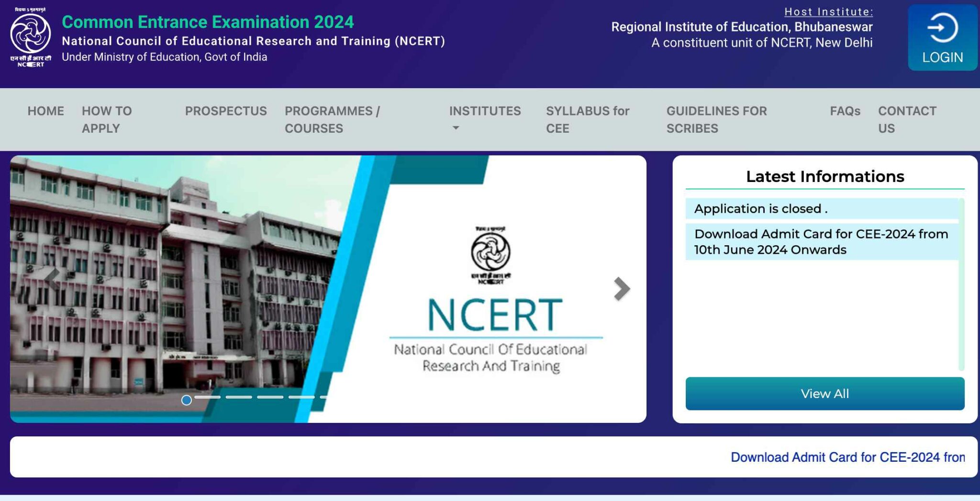Go to HOW TO APPLY page
This screenshot has height=501, width=980.
107,120
